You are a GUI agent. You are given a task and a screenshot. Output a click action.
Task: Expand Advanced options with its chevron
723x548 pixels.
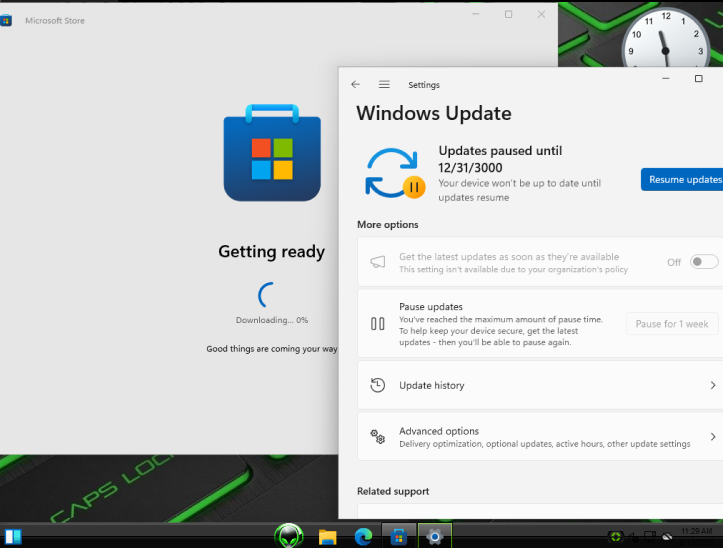point(713,436)
